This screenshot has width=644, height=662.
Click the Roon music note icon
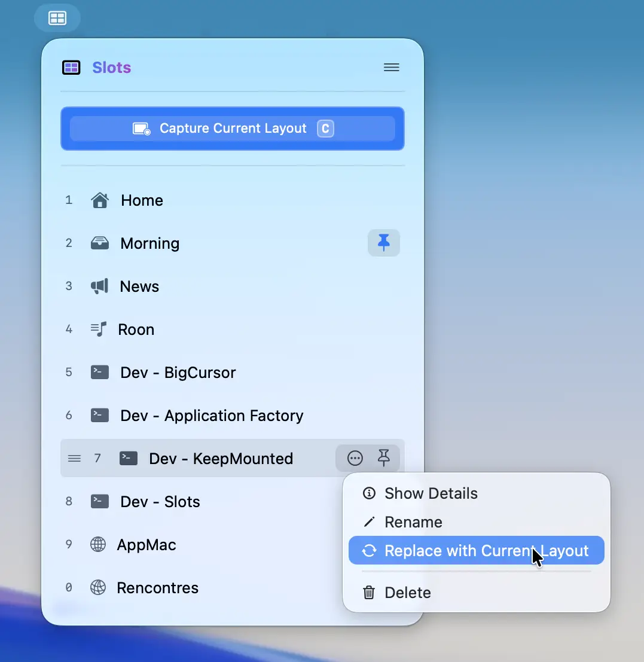(99, 329)
